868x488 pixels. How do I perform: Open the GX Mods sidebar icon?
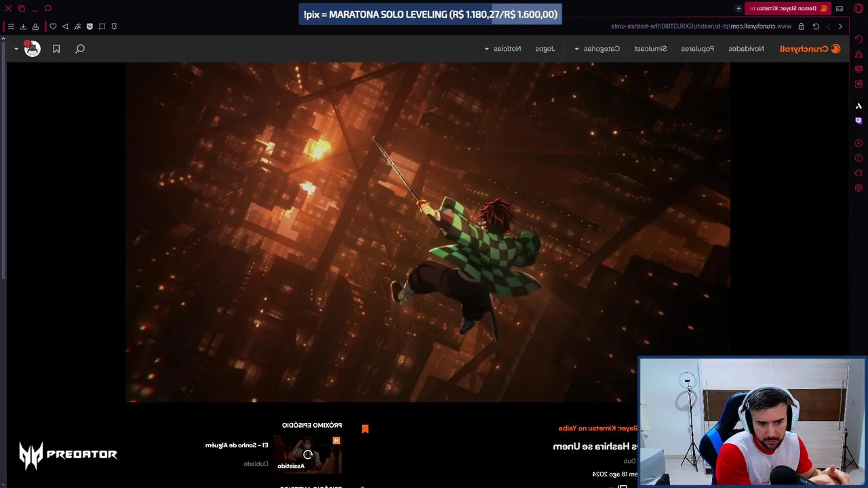(x=859, y=83)
